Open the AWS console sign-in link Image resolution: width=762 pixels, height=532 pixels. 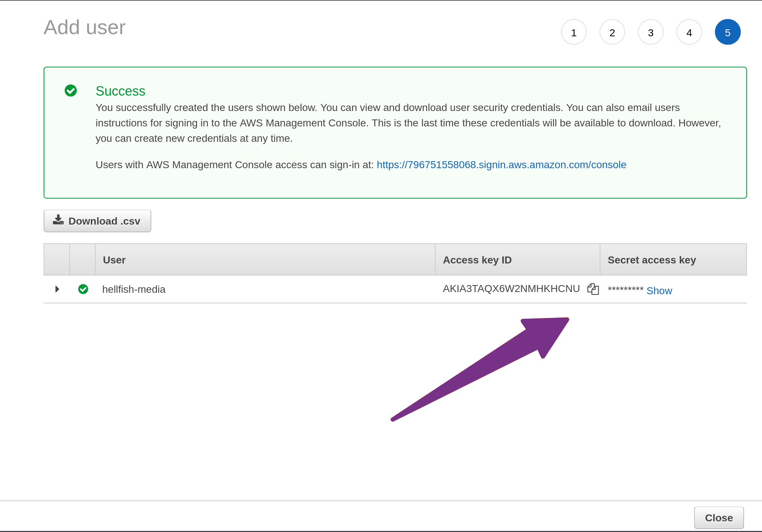point(501,165)
